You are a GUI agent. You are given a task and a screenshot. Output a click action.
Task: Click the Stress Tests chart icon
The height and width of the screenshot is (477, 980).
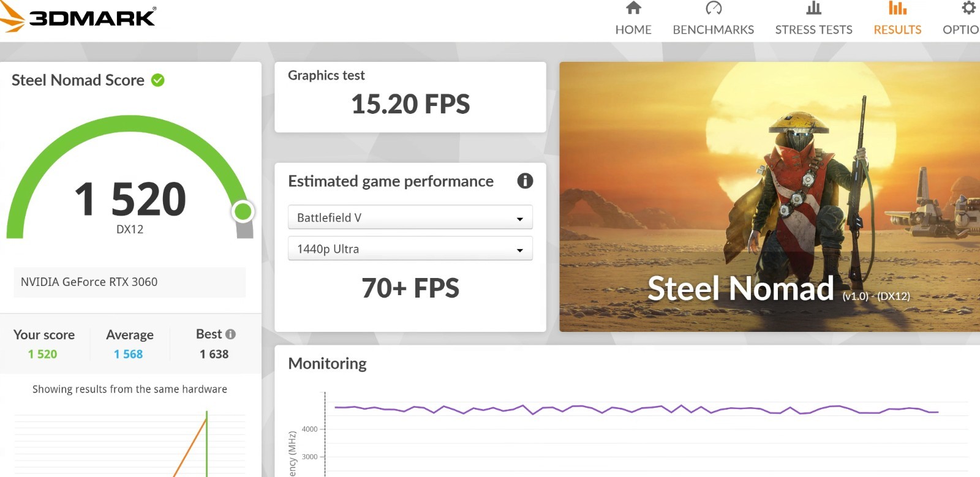[813, 8]
